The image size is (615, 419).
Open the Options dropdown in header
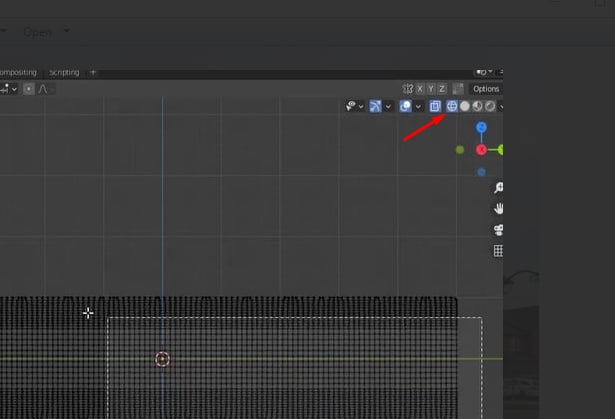click(x=486, y=89)
